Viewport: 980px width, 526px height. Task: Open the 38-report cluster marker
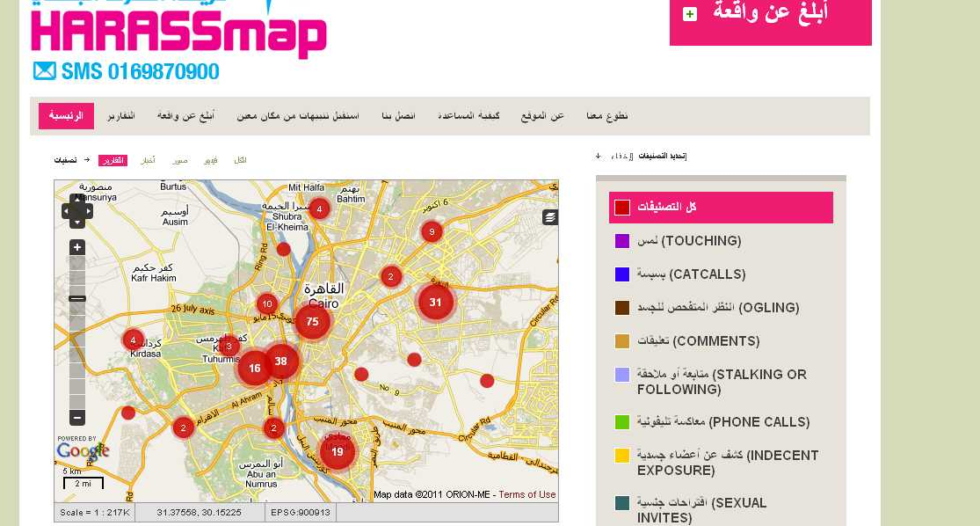(280, 361)
